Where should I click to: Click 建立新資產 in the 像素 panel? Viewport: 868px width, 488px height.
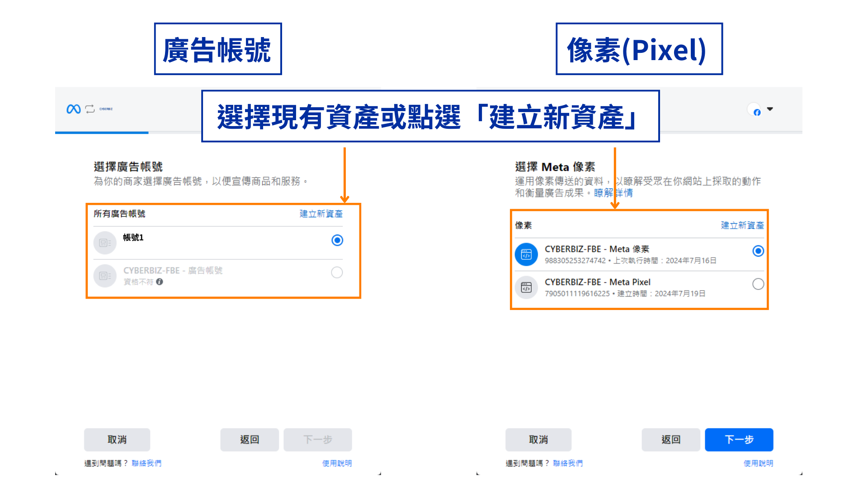(x=742, y=225)
